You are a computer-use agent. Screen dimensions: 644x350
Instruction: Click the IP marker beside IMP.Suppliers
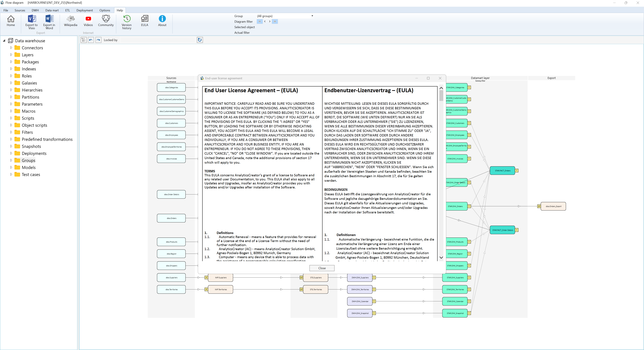pos(206,278)
